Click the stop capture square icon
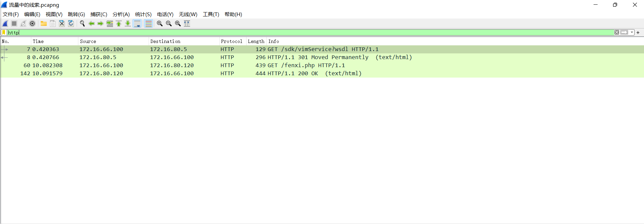The height and width of the screenshot is (224, 644). pyautogui.click(x=14, y=24)
